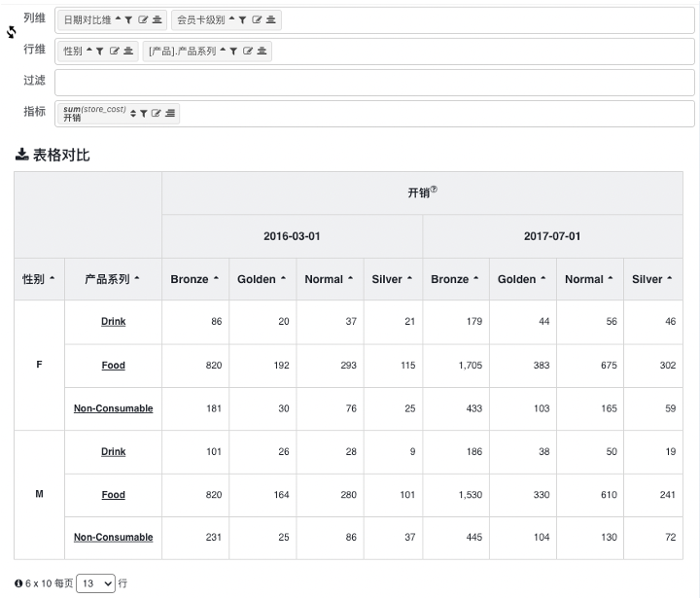Toggle sort order on 性别 column header
Viewport: 700px width, 599px height.
pos(52,278)
